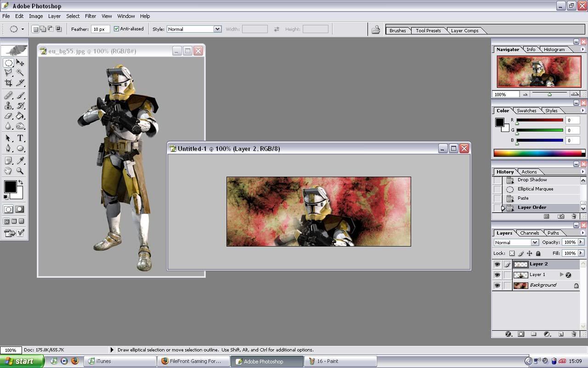Open the Style dropdown in options bar
Image resolution: width=588 pixels, height=368 pixels.
click(217, 29)
